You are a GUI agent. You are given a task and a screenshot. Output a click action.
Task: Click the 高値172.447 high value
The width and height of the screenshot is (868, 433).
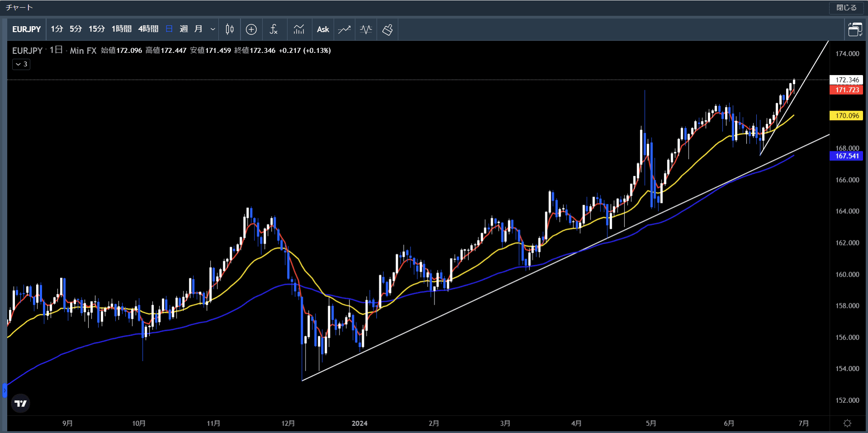[166, 51]
